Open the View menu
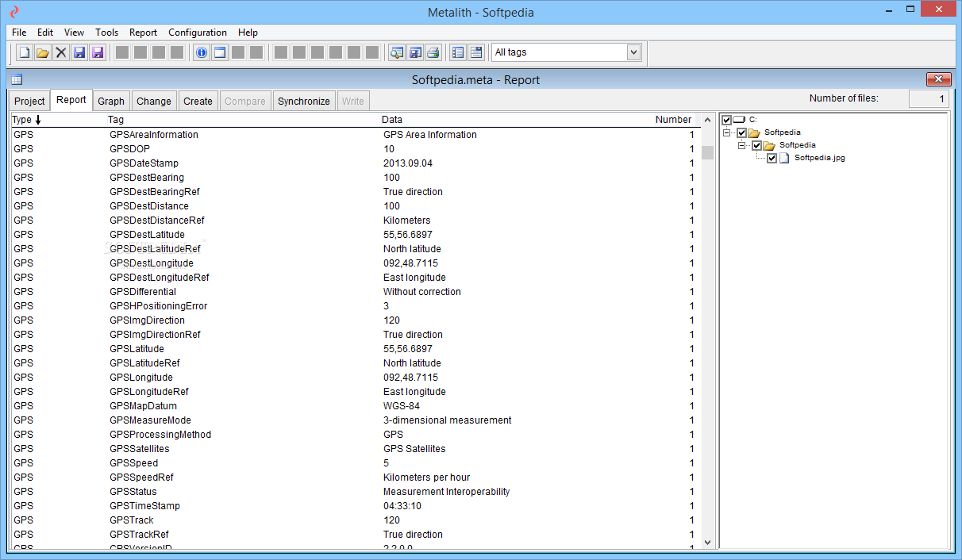 pos(74,33)
